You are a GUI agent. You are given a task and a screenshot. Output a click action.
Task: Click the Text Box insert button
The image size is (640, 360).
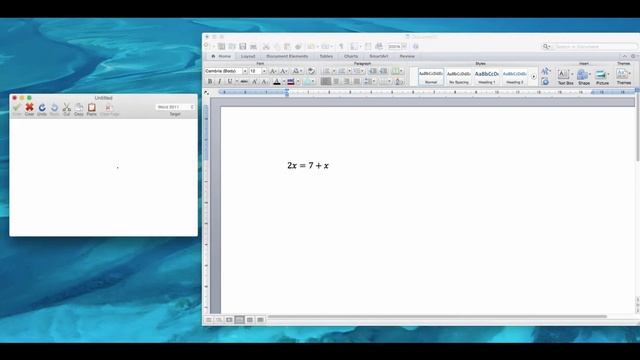pos(565,77)
